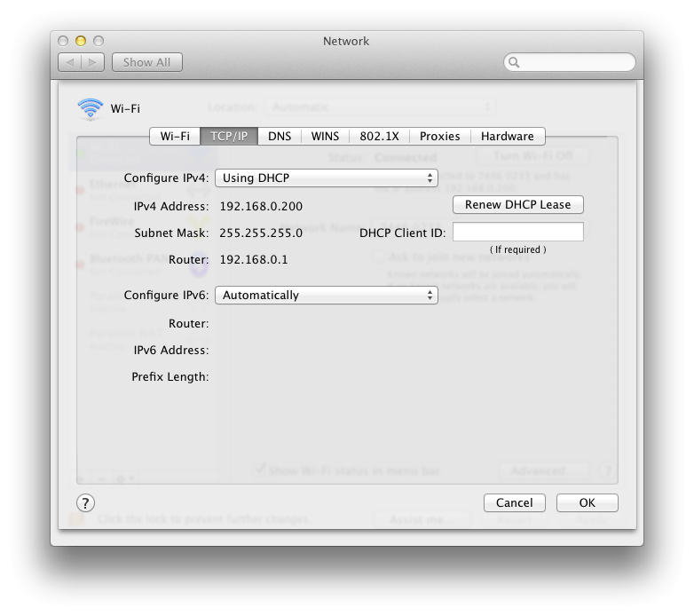Focus the DHCP Client ID field
Image resolution: width=694 pixels, height=616 pixels.
[518, 232]
